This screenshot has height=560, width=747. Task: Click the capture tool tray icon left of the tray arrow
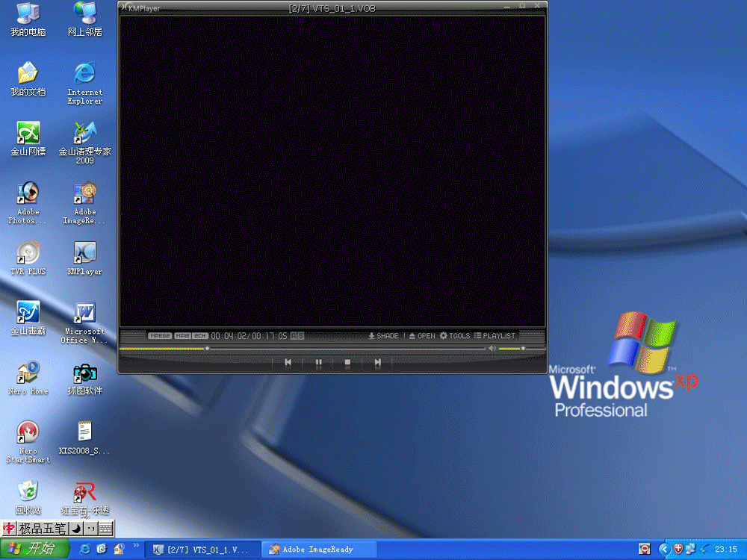[645, 550]
